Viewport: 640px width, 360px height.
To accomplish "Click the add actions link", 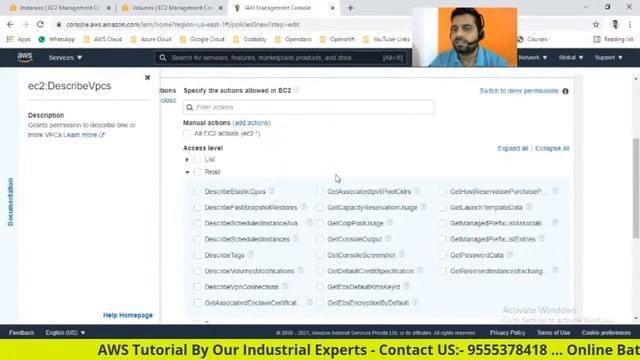I will [251, 122].
